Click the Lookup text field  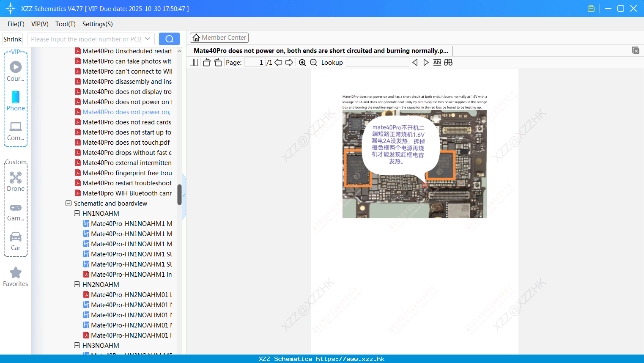(378, 62)
